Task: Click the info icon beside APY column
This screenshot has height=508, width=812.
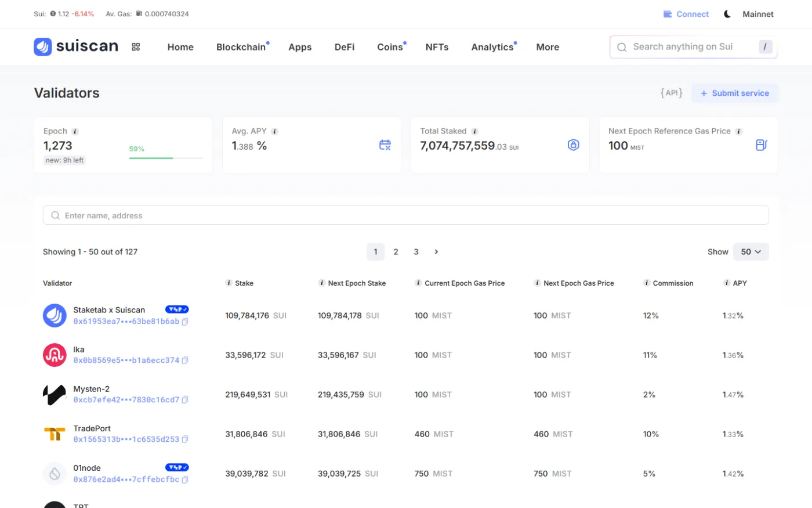Action: pyautogui.click(x=727, y=283)
